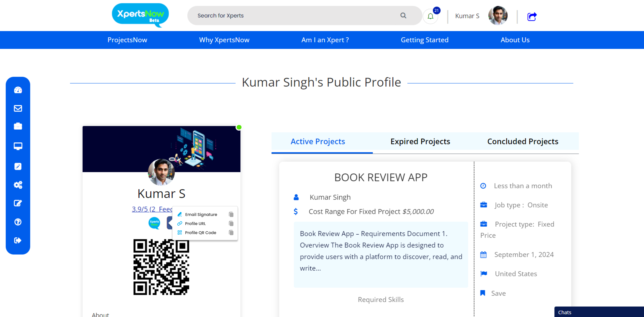Click the user icon beside Kumar Singh
The width and height of the screenshot is (644, 317).
(x=296, y=197)
